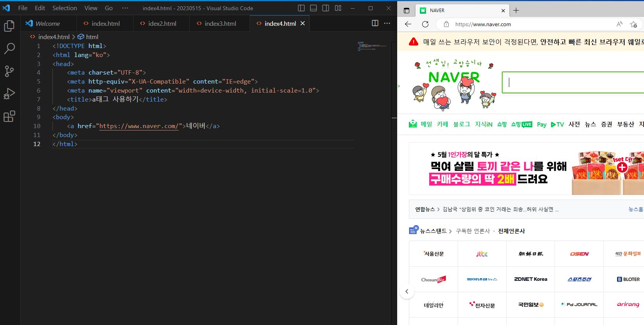Go back in the browser
Image resolution: width=644 pixels, height=325 pixels.
[x=408, y=24]
